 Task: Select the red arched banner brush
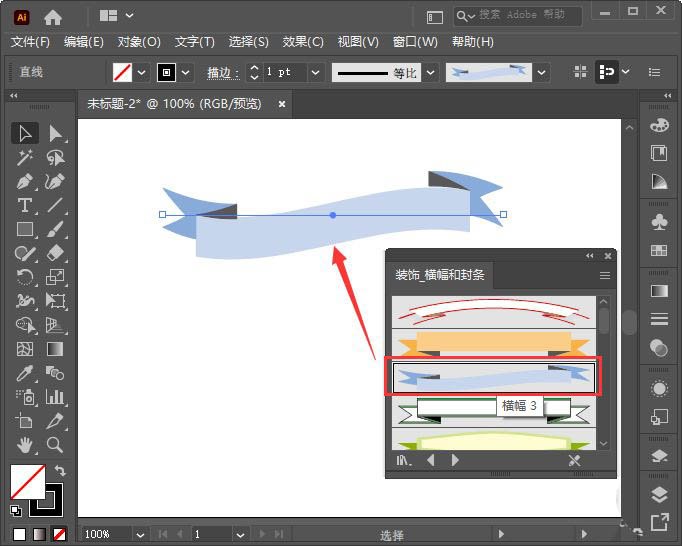point(494,312)
